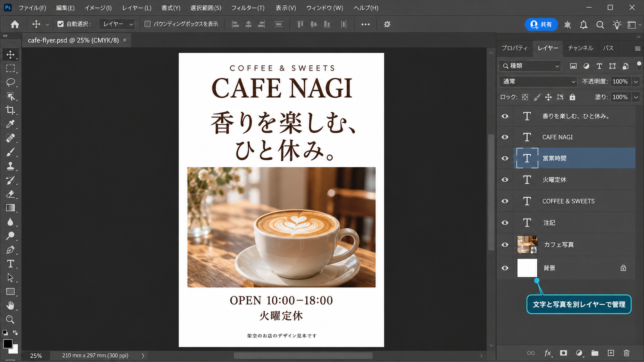Select the Pen tool

click(x=10, y=250)
